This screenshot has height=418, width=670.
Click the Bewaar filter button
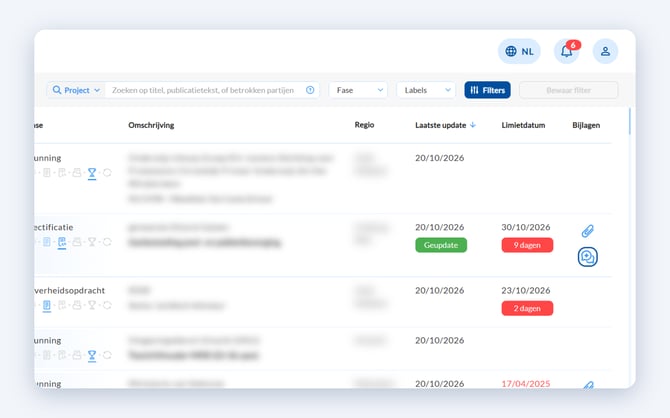(x=569, y=90)
